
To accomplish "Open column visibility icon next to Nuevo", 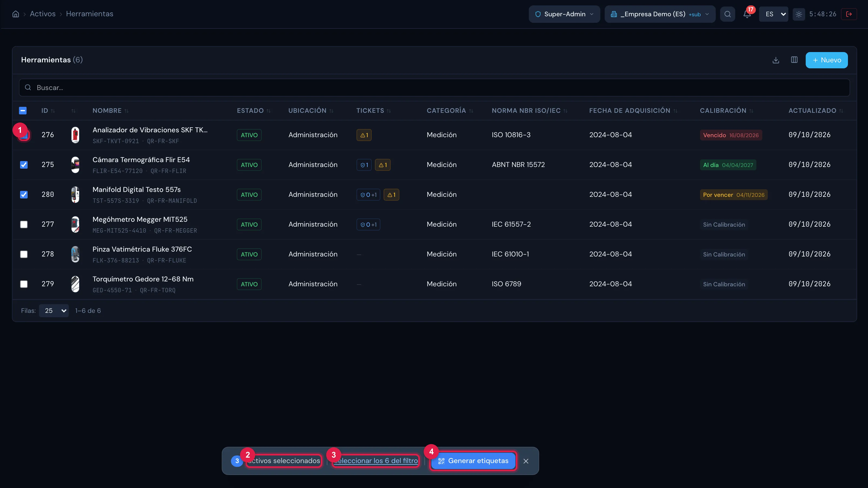I will point(794,60).
